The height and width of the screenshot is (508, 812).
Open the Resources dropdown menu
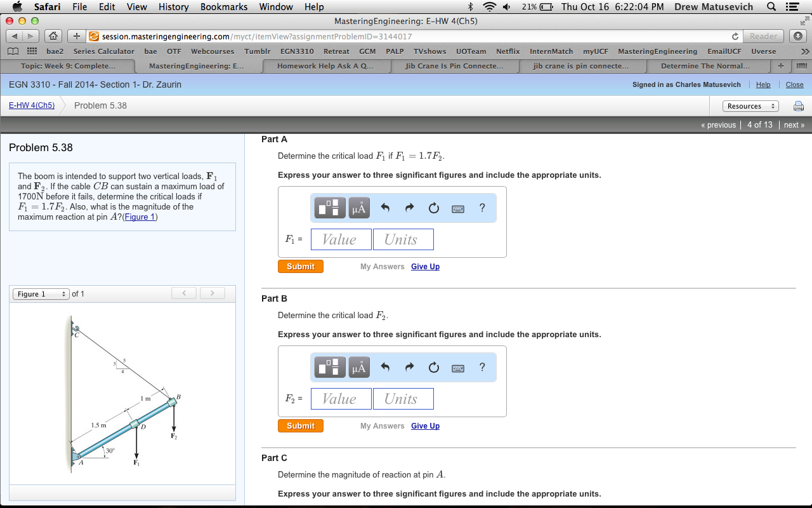[750, 106]
